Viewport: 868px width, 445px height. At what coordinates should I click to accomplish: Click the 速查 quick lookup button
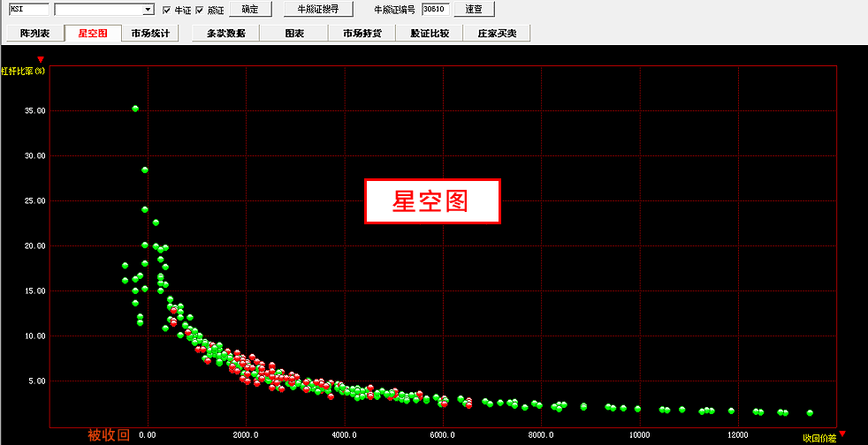(x=475, y=10)
